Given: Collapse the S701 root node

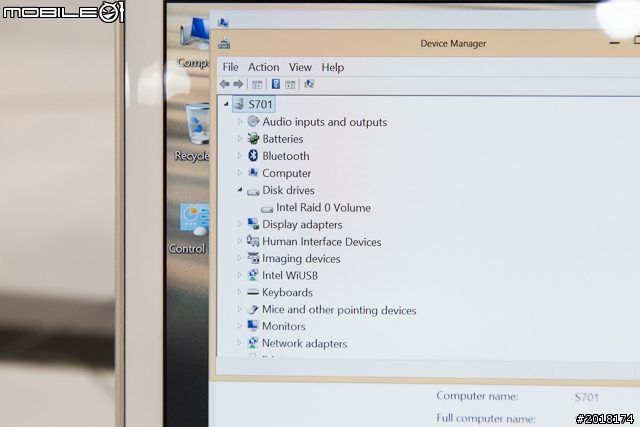Looking at the screenshot, I should (x=226, y=105).
